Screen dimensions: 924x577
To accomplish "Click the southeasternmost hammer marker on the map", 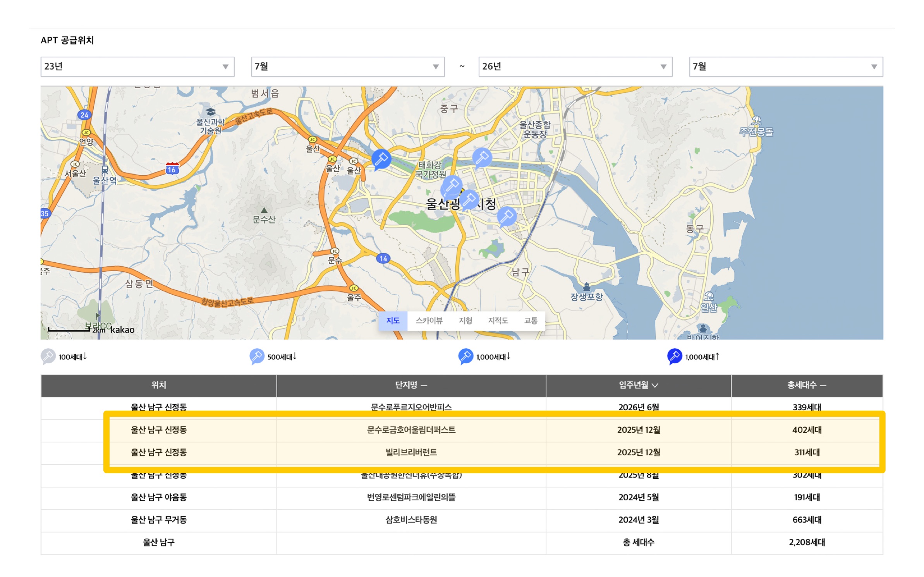I will 506,216.
